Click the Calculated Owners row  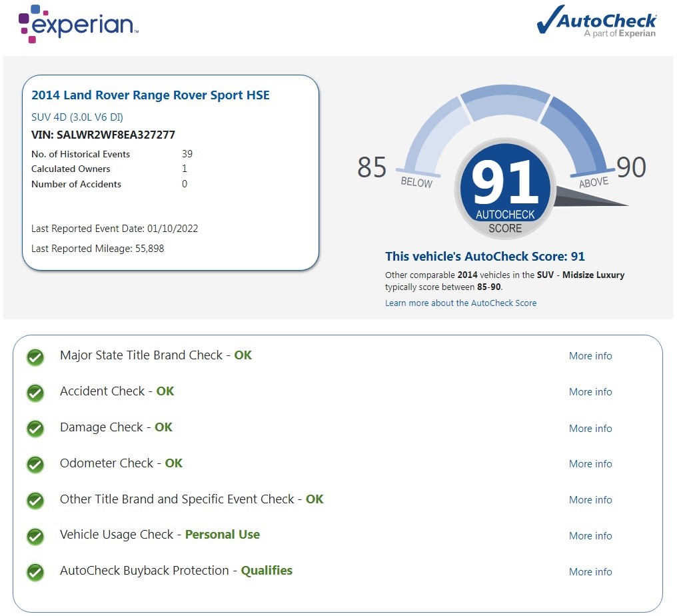[109, 169]
